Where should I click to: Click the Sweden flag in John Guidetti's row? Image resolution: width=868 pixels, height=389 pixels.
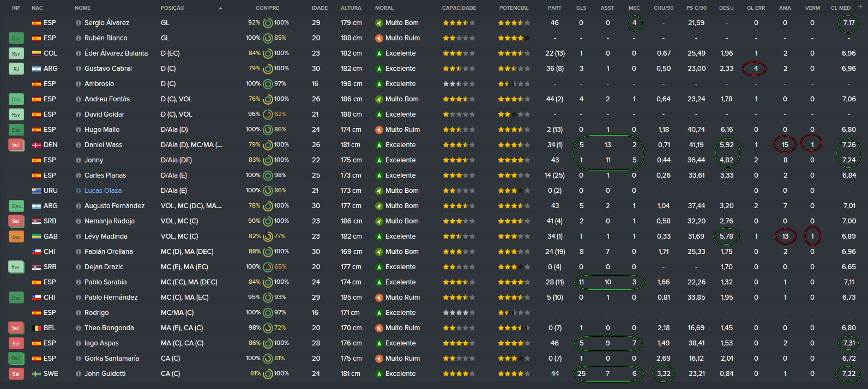[37, 374]
